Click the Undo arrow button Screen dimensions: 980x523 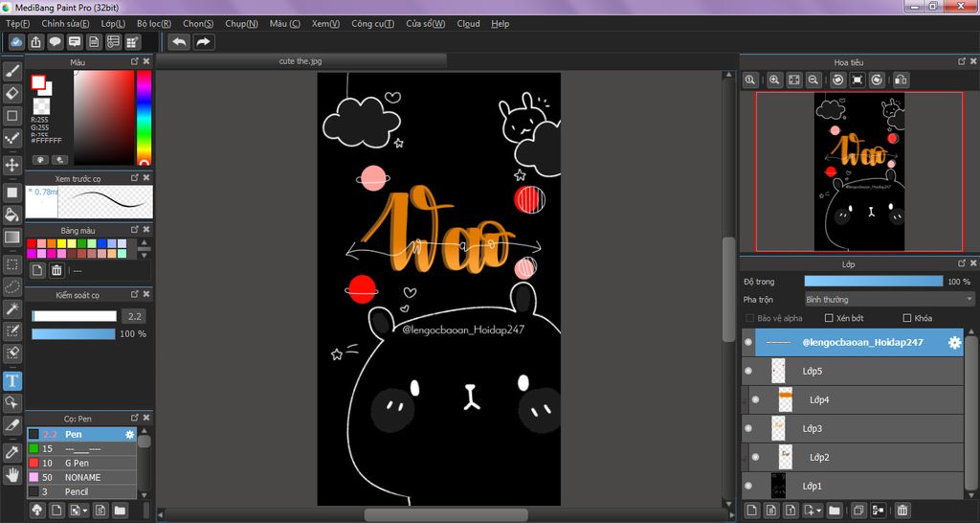pyautogui.click(x=179, y=42)
